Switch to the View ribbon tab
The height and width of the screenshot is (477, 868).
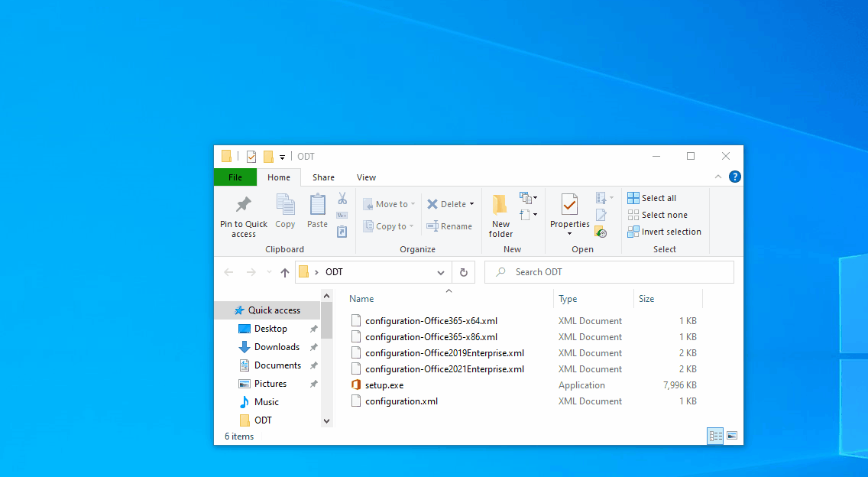366,177
